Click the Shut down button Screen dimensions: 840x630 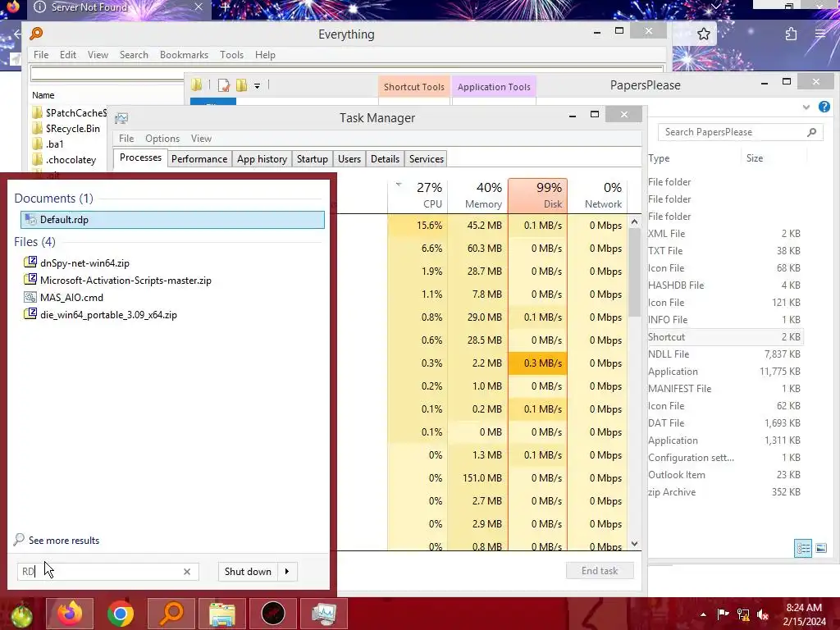coord(248,572)
